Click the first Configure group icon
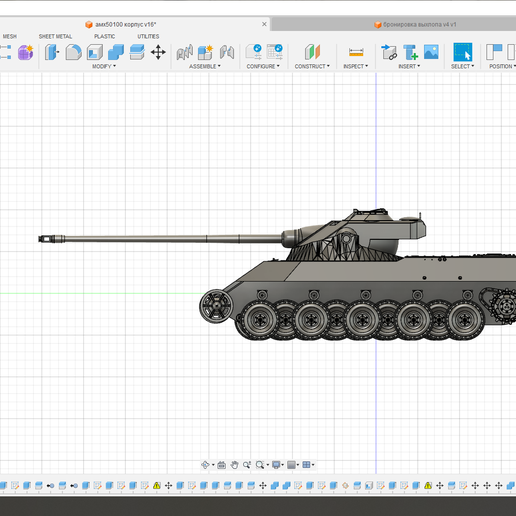This screenshot has height=516, width=516. tap(254, 52)
